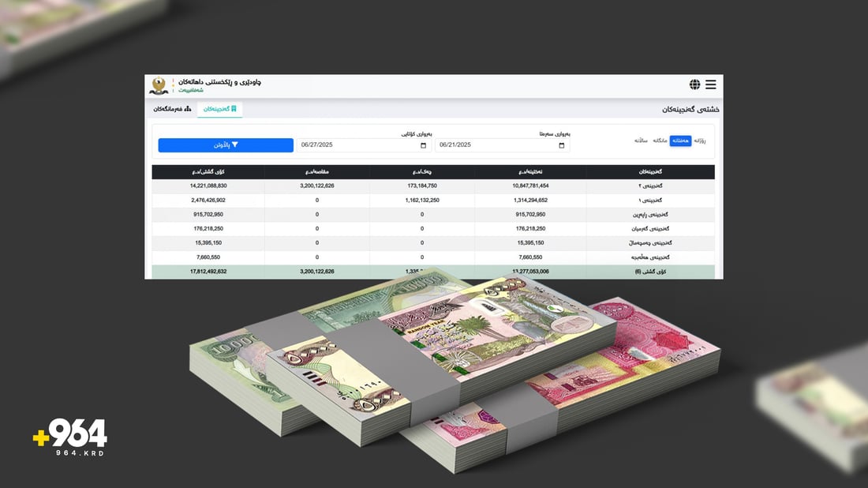Open calendar picker for 06/21/2025 start date
The image size is (868, 488).
(x=561, y=145)
